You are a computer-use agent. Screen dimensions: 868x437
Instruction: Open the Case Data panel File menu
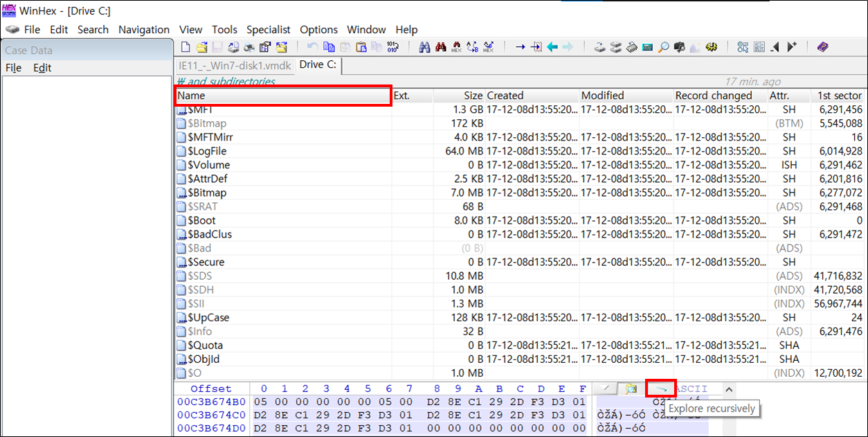[13, 67]
